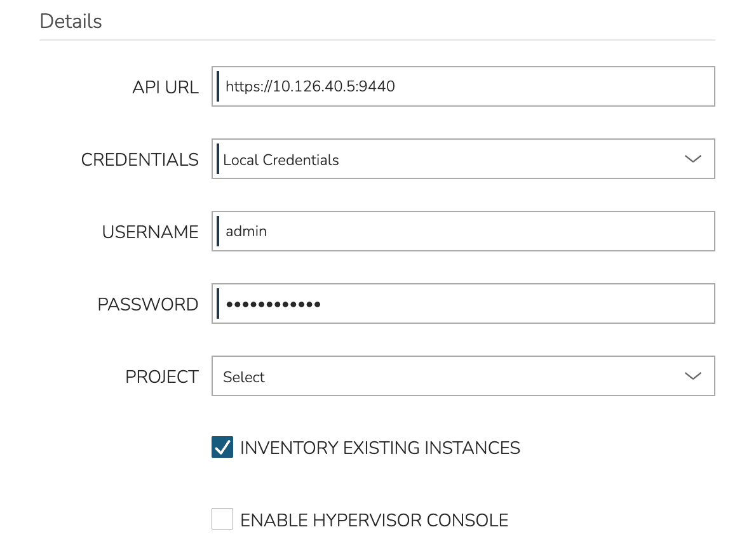This screenshot has height=560, width=756.
Task: Click the "INVENTORY EXISTING INSTANCES" label text
Action: (380, 448)
